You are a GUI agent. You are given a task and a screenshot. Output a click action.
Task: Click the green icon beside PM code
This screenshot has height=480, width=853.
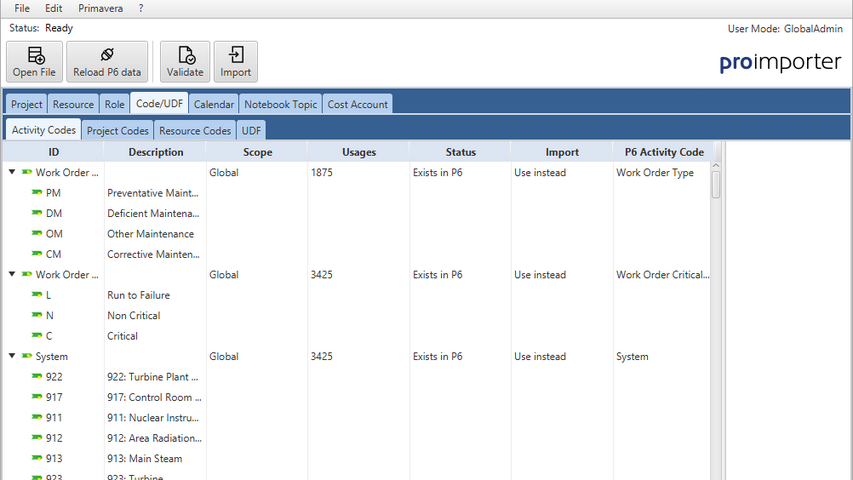[37, 193]
